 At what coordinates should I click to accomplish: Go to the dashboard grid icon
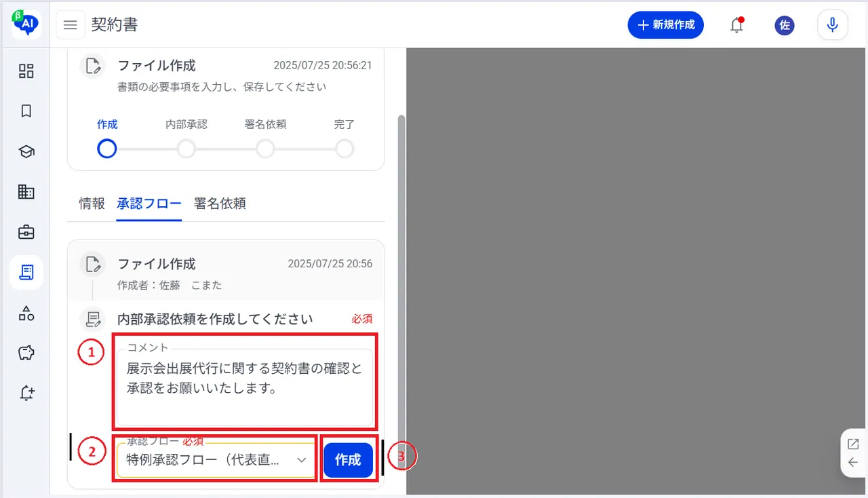coord(26,71)
